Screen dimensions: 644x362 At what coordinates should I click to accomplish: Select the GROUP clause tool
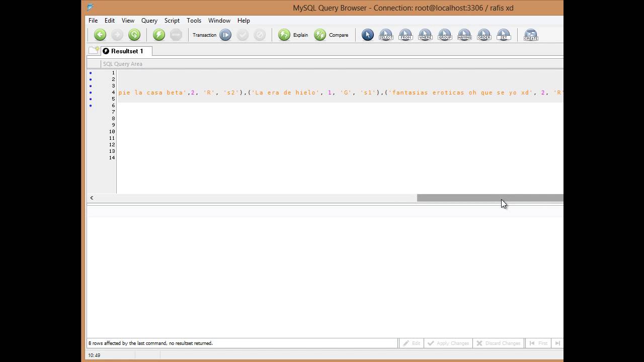[445, 35]
